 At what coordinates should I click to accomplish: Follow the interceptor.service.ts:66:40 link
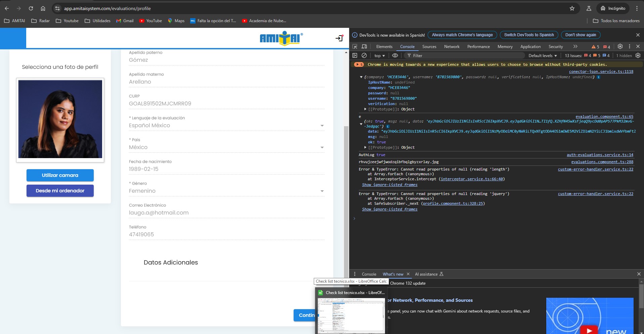pos(472,179)
